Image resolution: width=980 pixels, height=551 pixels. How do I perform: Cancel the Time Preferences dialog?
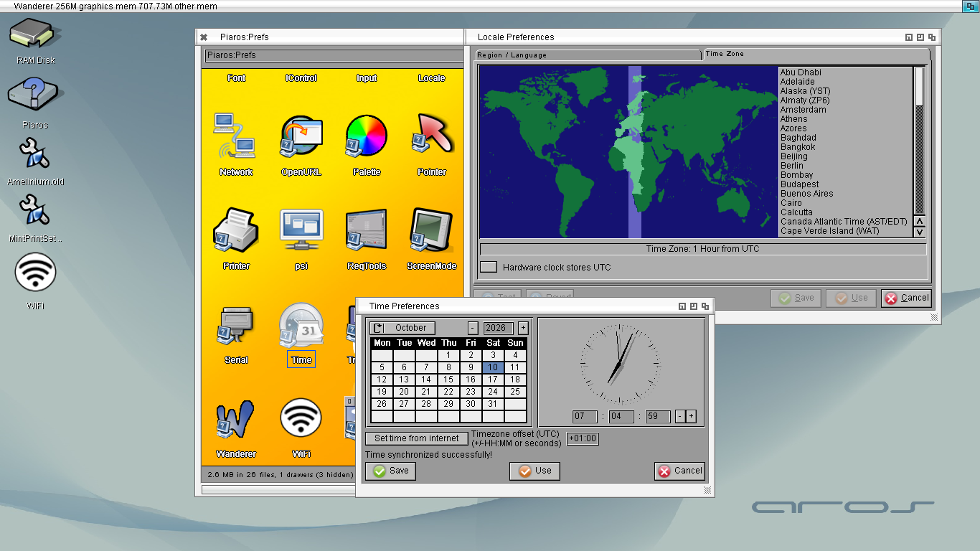pyautogui.click(x=680, y=471)
